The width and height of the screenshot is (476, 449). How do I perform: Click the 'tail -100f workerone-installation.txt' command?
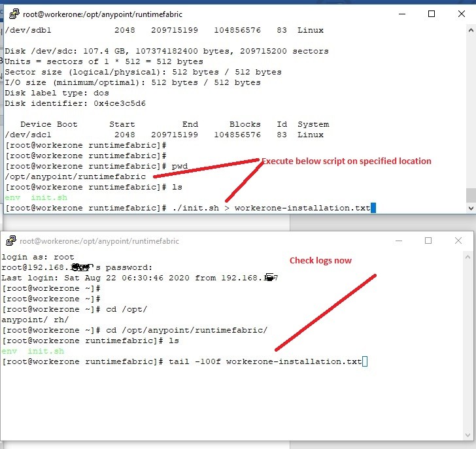[x=265, y=361]
